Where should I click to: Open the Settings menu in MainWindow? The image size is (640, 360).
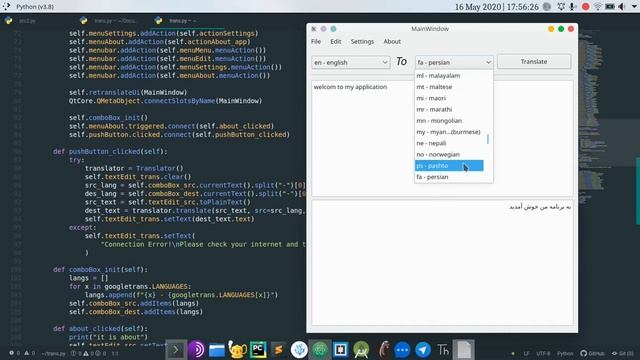362,42
